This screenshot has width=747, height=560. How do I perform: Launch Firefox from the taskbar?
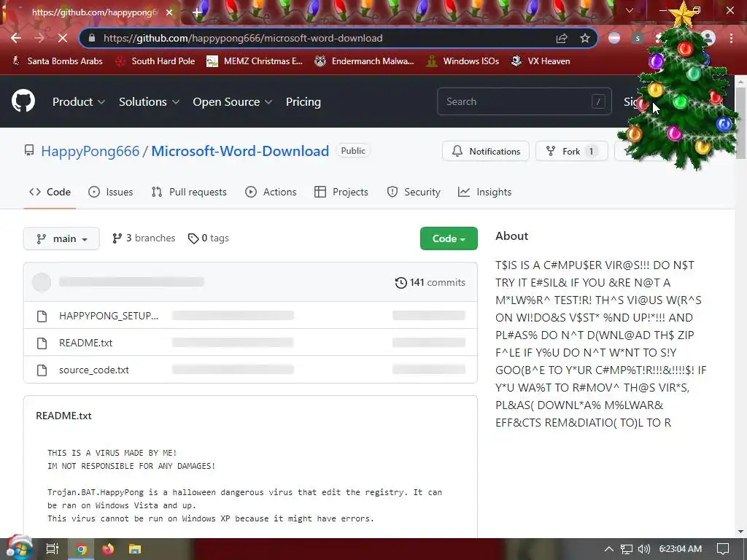click(x=108, y=549)
